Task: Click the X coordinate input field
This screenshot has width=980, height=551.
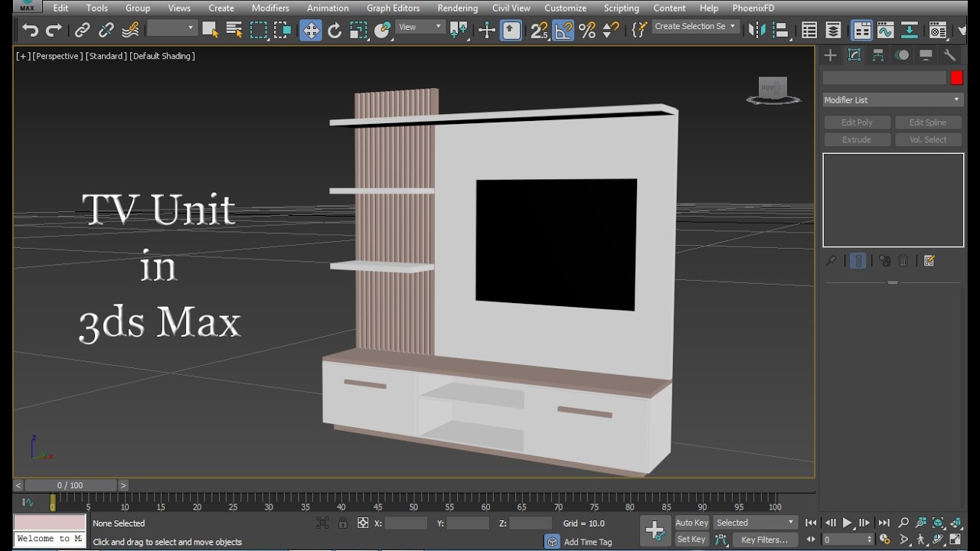Action: click(406, 523)
